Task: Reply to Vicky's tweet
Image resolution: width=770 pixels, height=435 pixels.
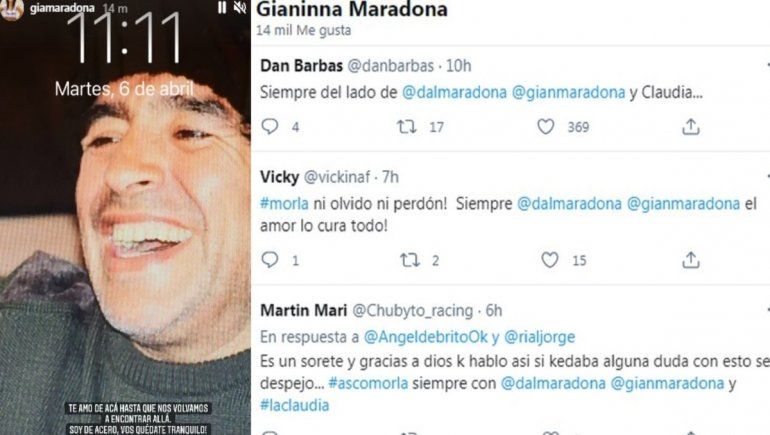Action: (x=270, y=260)
